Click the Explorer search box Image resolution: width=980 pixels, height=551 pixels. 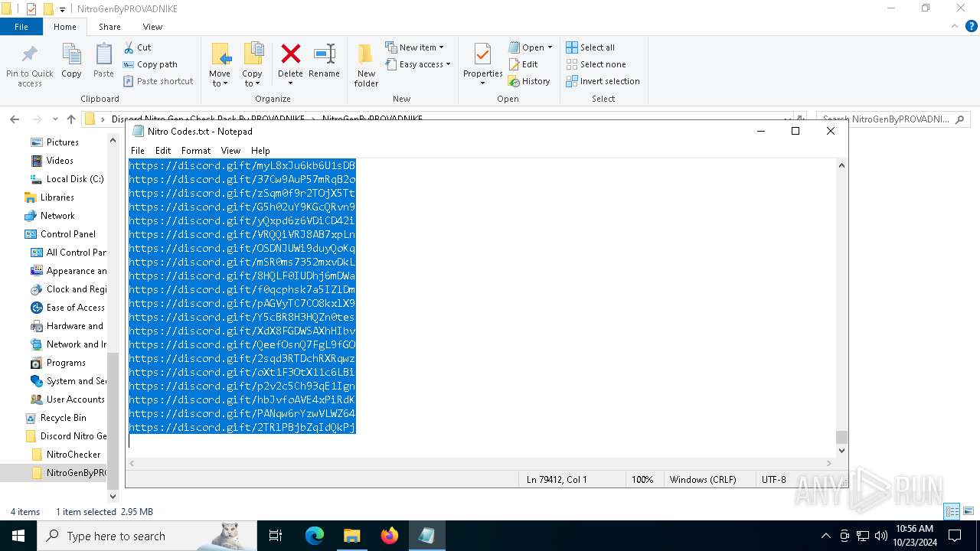893,119
